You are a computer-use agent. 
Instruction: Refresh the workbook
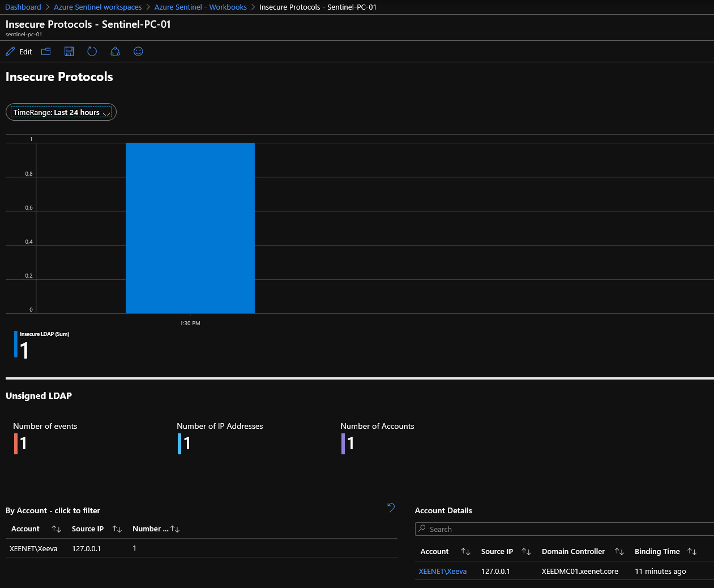[92, 52]
